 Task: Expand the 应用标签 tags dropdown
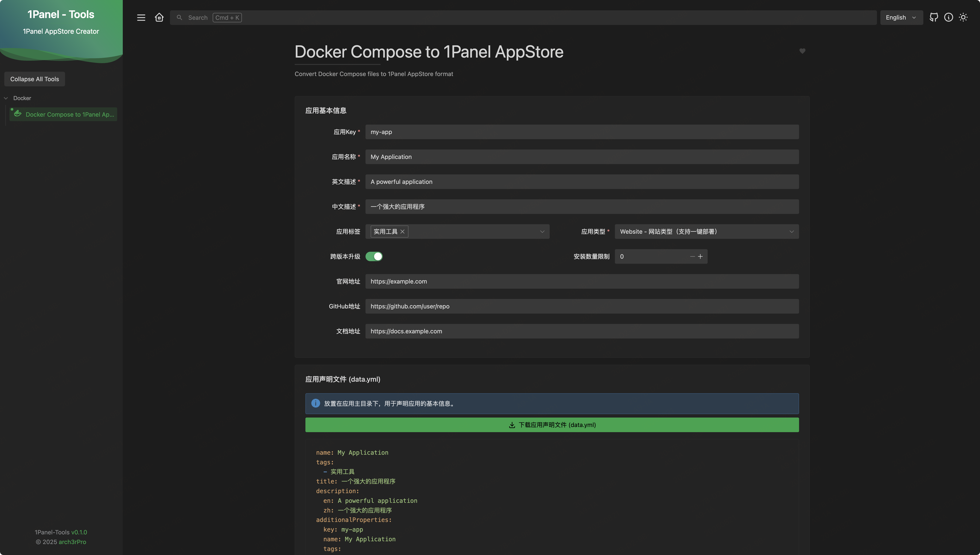click(542, 232)
